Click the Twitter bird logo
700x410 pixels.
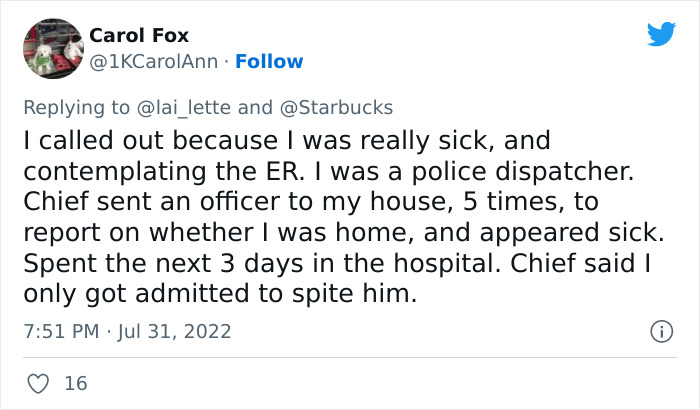click(x=661, y=34)
